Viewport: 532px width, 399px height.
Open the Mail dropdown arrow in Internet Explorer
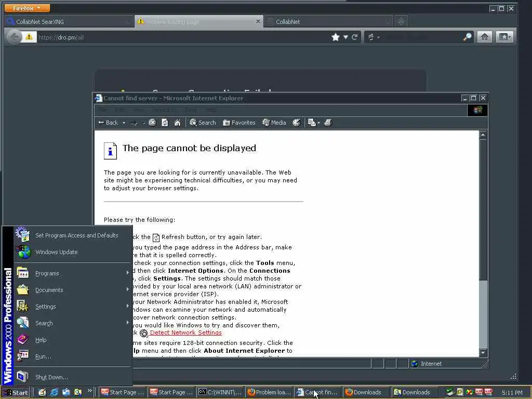click(x=318, y=123)
